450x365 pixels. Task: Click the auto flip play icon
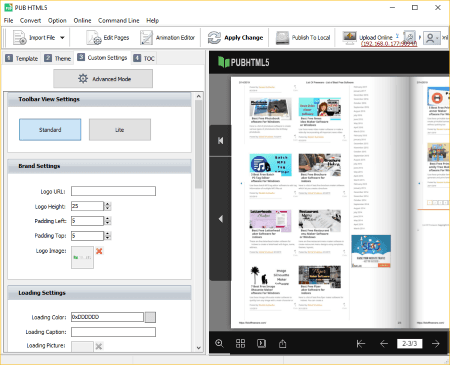(x=261, y=343)
